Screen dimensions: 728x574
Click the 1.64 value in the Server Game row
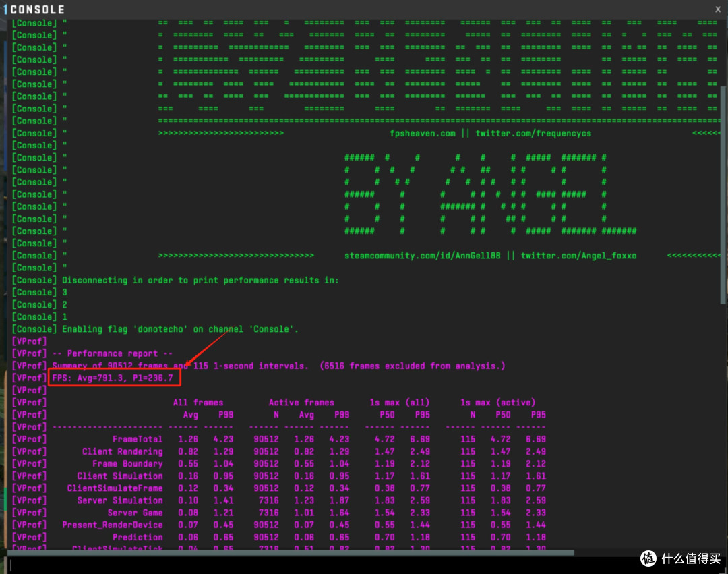click(x=339, y=513)
